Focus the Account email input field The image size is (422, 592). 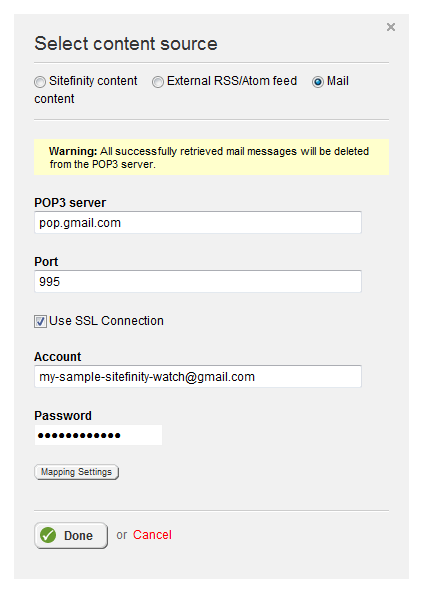198,376
